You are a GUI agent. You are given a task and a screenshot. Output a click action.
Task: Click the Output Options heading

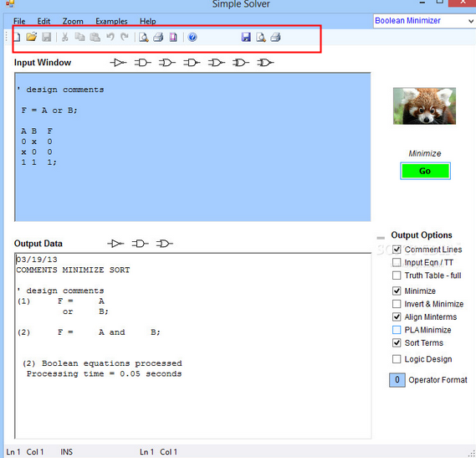tap(422, 235)
